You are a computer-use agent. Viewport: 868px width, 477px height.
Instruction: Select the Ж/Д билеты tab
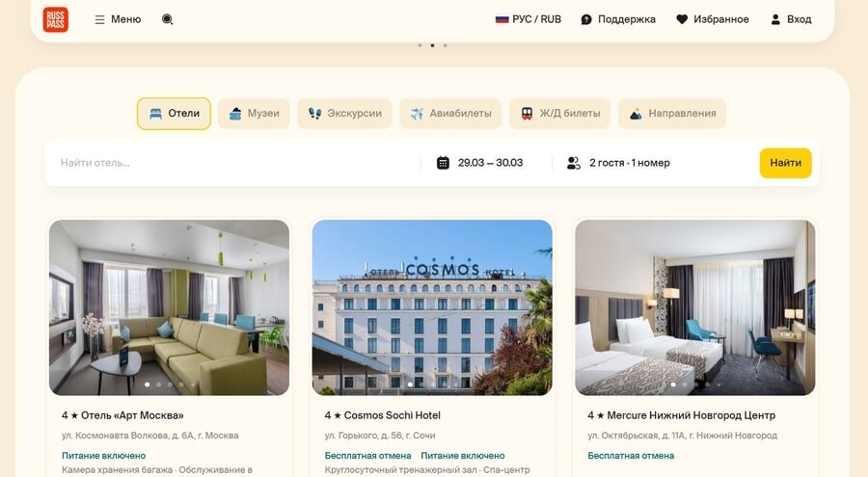point(559,114)
